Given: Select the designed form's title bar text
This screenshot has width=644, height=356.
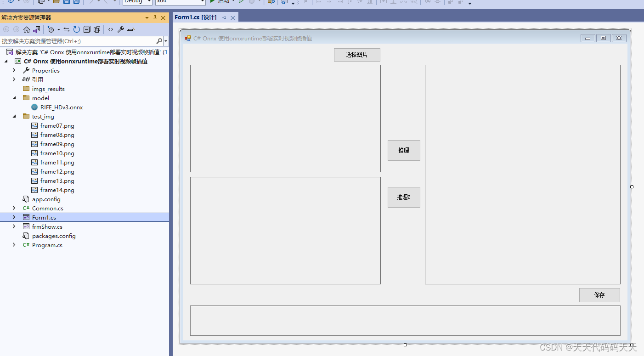Looking at the screenshot, I should 253,39.
